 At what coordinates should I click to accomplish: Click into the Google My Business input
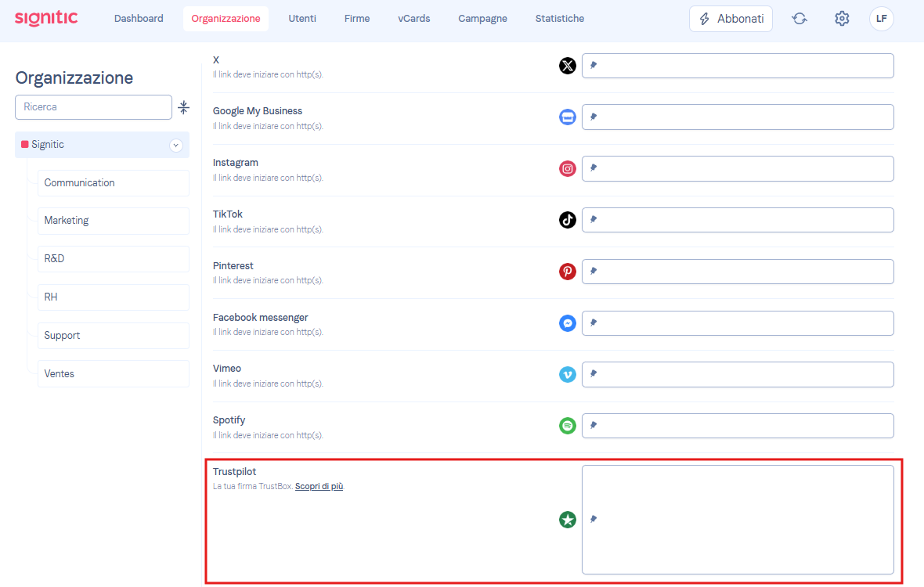click(738, 117)
